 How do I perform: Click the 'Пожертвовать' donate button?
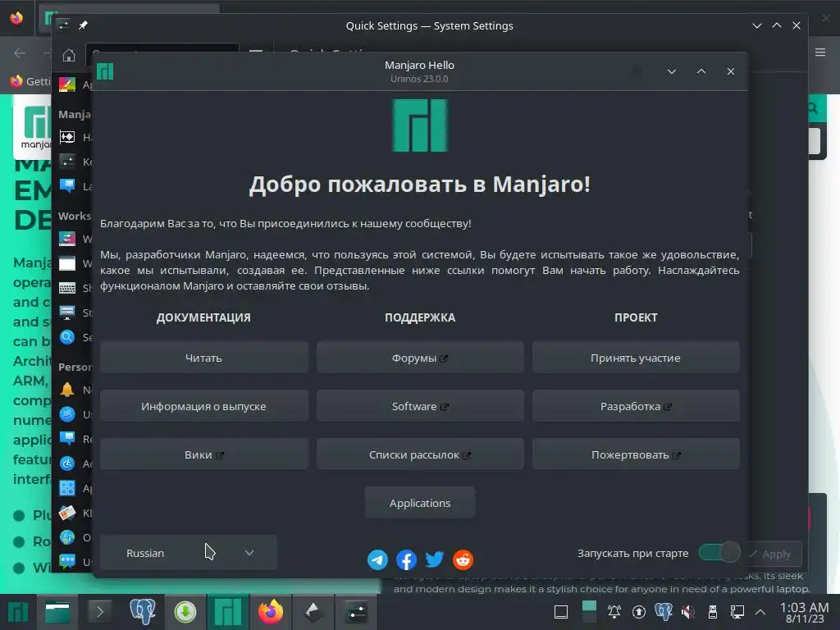[x=636, y=454]
